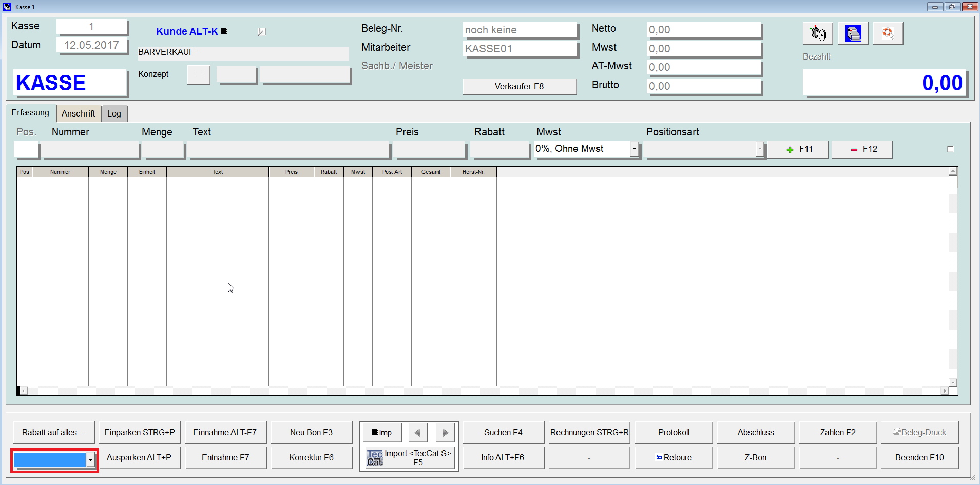Launch TecCat import F5 button
The image size is (980, 485).
pos(409,458)
